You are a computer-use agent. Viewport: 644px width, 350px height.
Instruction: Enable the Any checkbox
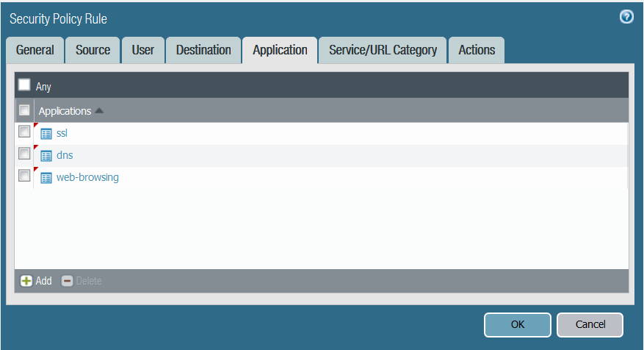pyautogui.click(x=24, y=85)
